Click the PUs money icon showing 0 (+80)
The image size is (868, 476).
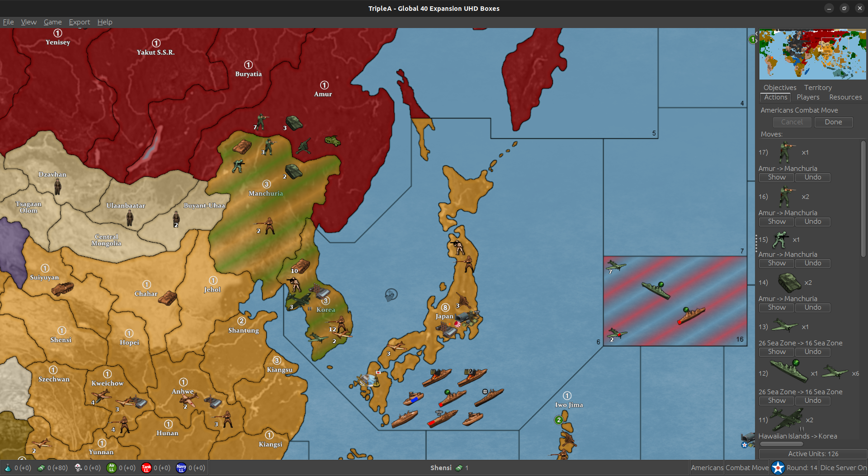(x=41, y=467)
